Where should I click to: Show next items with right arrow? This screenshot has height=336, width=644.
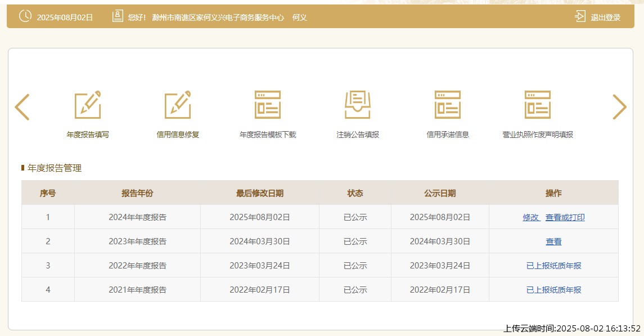coord(619,107)
